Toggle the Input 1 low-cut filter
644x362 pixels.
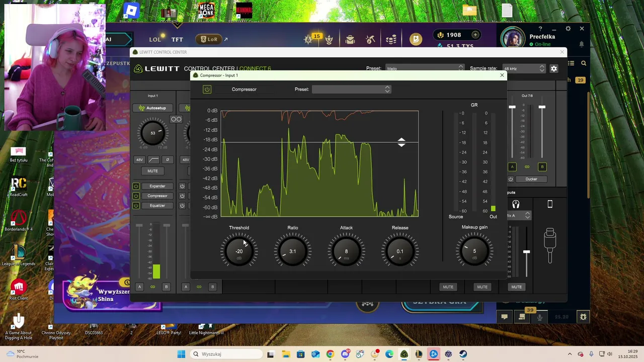153,160
